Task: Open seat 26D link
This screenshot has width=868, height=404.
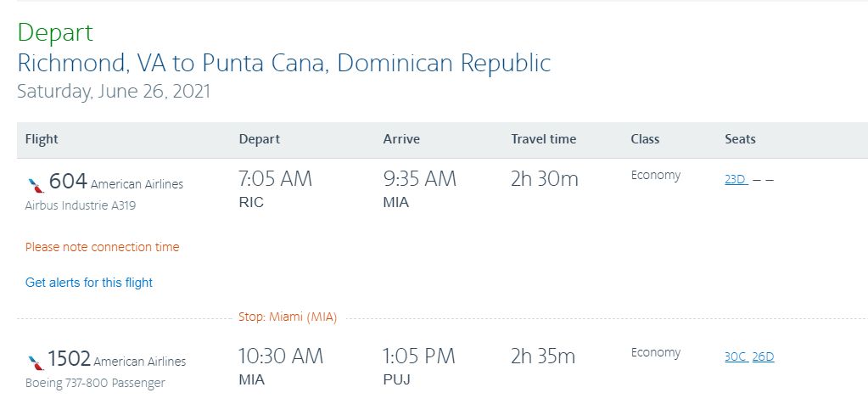Action: coord(763,357)
